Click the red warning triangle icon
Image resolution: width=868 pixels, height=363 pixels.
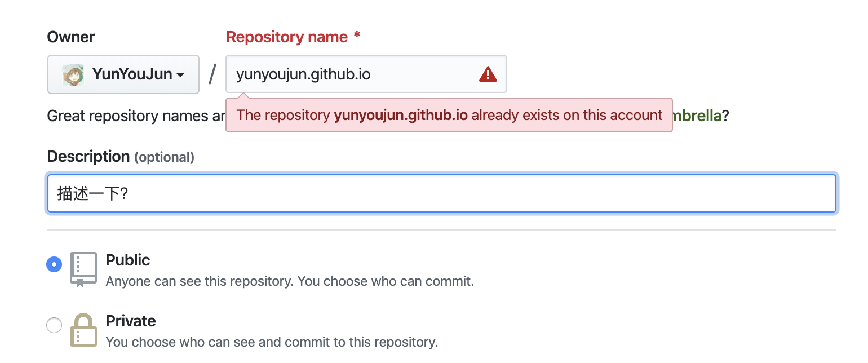(x=488, y=74)
